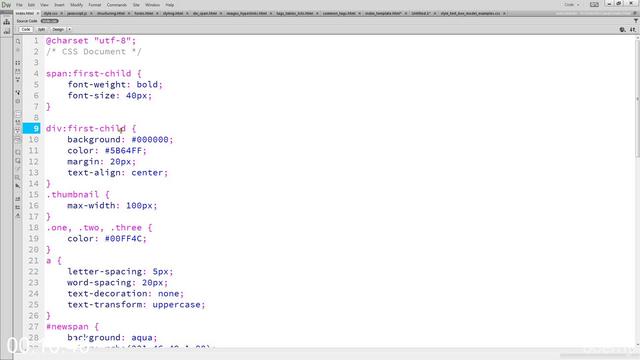Click the bar-chart panel icon at far left
Viewport: 640px width, 360px height.
pyautogui.click(x=7, y=31)
